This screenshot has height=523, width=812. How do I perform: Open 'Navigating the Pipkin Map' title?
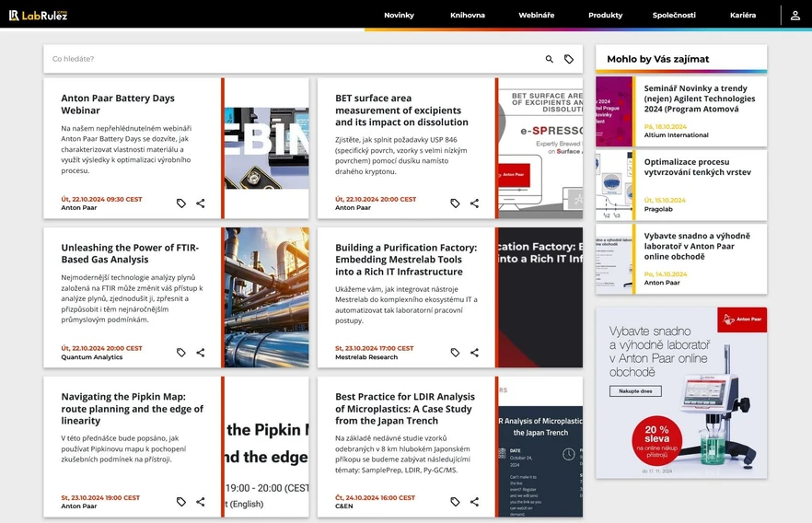click(x=132, y=409)
